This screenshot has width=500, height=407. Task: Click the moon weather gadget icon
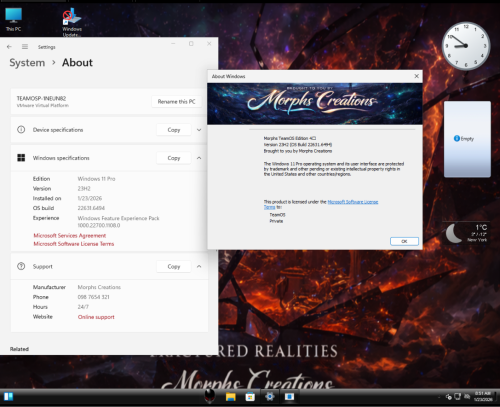(454, 233)
